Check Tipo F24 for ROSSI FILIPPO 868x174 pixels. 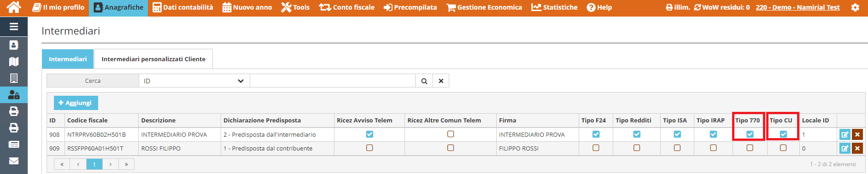tap(596, 148)
